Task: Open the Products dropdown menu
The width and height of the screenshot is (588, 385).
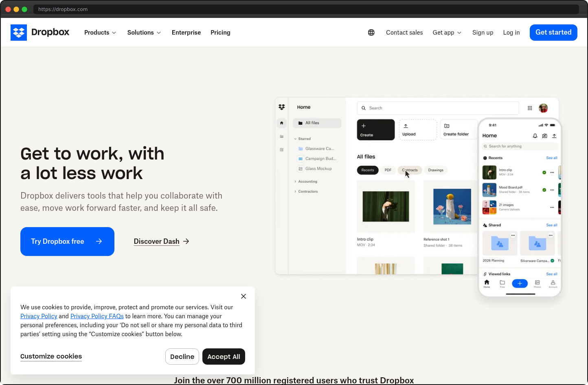Action: click(100, 32)
